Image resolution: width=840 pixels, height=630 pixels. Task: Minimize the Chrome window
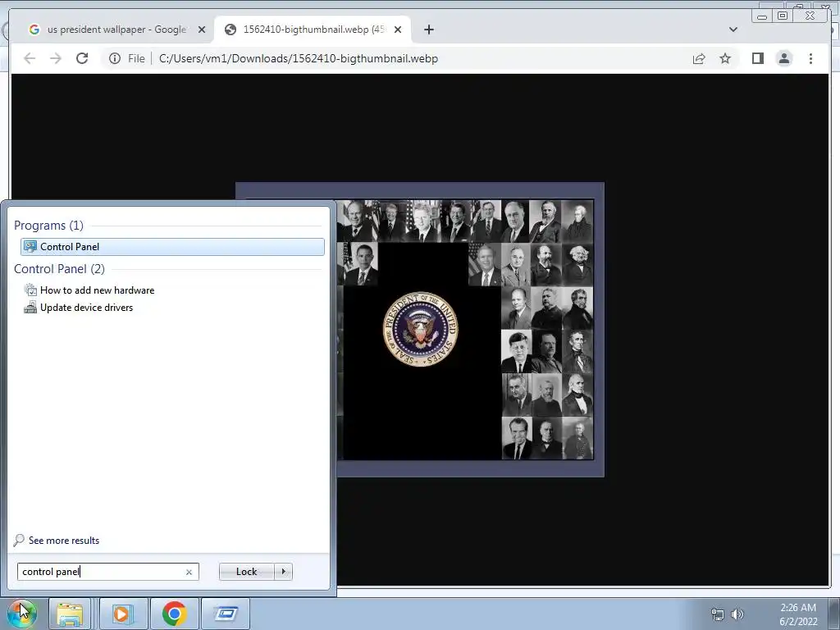(x=762, y=16)
